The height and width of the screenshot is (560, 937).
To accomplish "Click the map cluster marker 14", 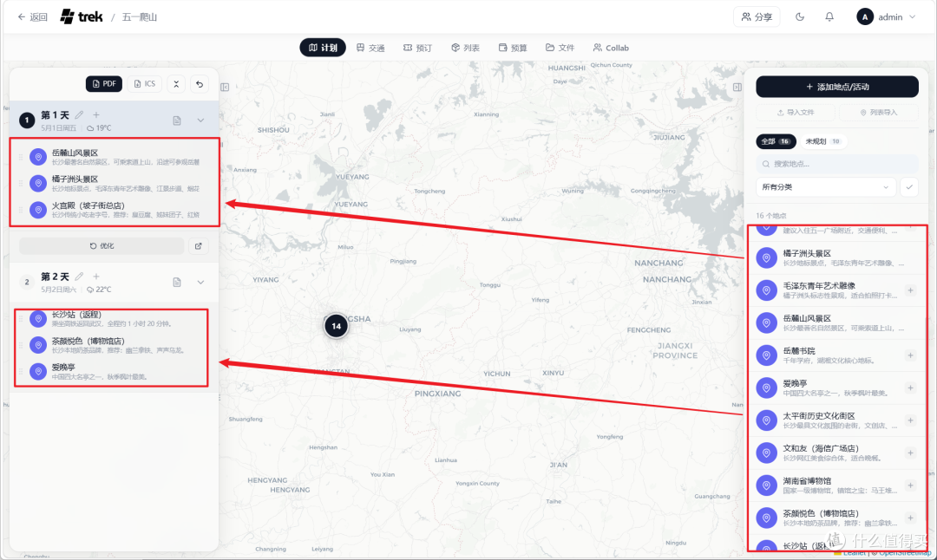I will pos(337,326).
